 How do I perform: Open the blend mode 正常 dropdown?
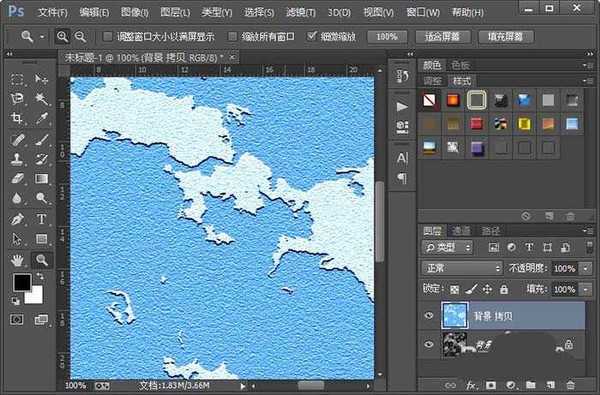click(462, 268)
